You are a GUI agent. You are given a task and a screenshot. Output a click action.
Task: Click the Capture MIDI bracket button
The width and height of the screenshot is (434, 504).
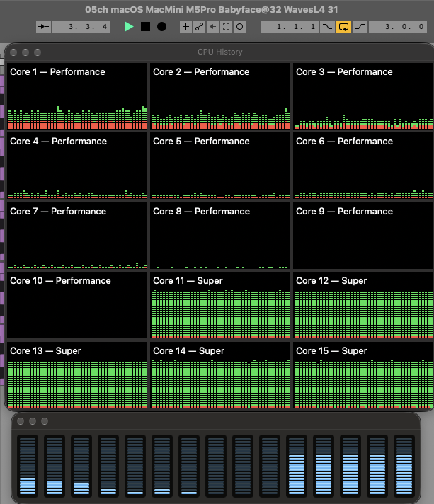click(x=226, y=27)
